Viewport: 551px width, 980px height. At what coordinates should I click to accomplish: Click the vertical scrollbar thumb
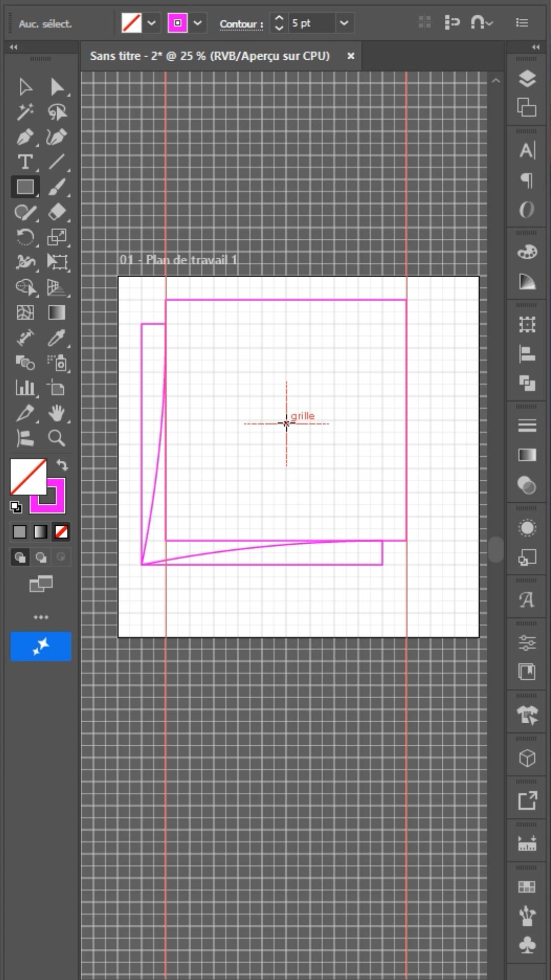495,549
